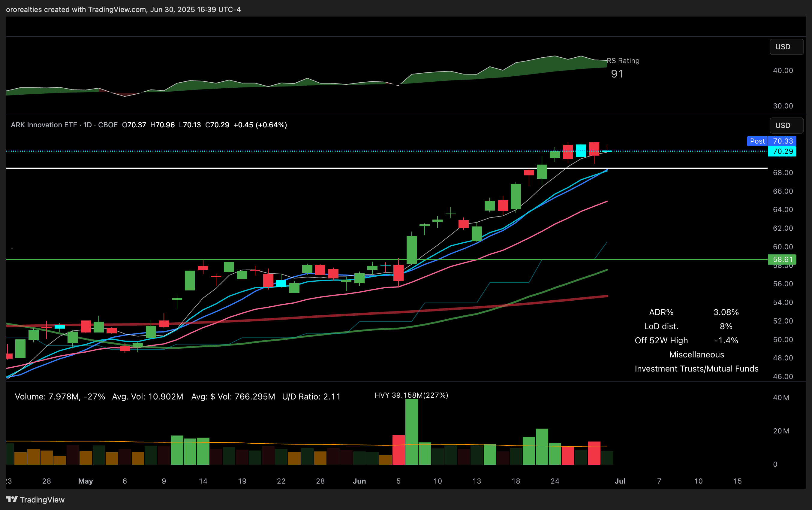The width and height of the screenshot is (812, 510).
Task: Click the 40.00 label on RS scale
Action: pyautogui.click(x=783, y=71)
